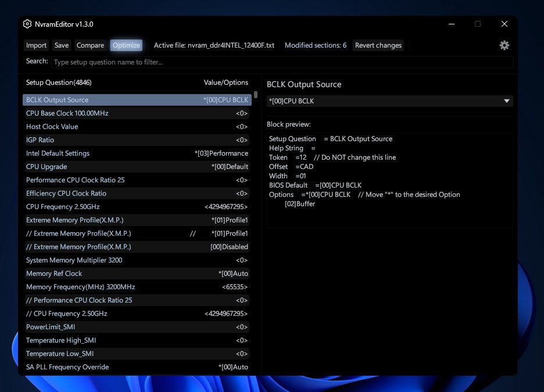Select the PowerLimit_SMI row

137,327
